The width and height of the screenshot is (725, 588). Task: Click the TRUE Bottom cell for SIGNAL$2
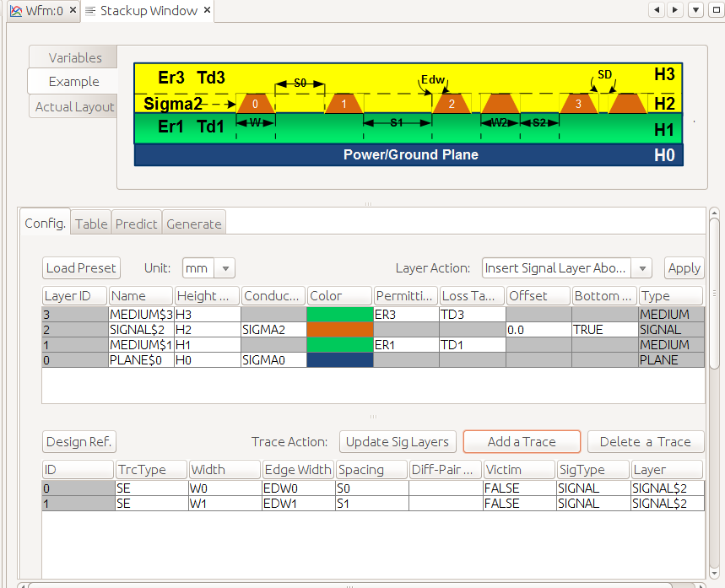click(x=603, y=330)
